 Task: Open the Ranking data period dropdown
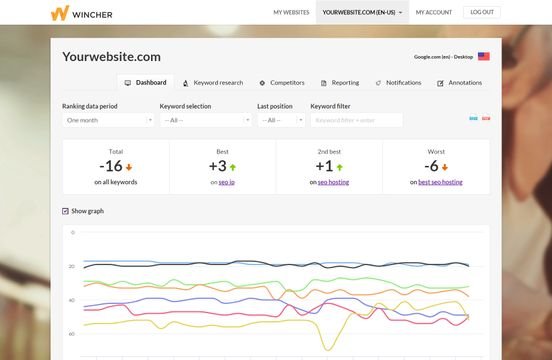(x=108, y=120)
